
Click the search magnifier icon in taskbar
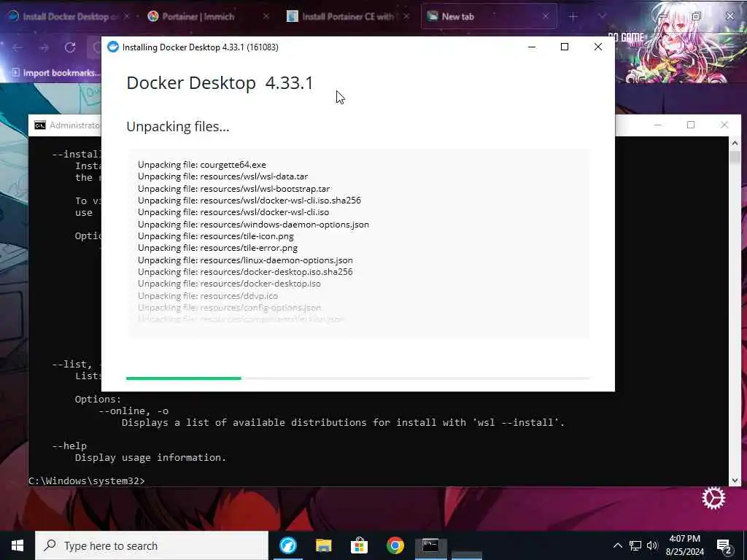50,545
